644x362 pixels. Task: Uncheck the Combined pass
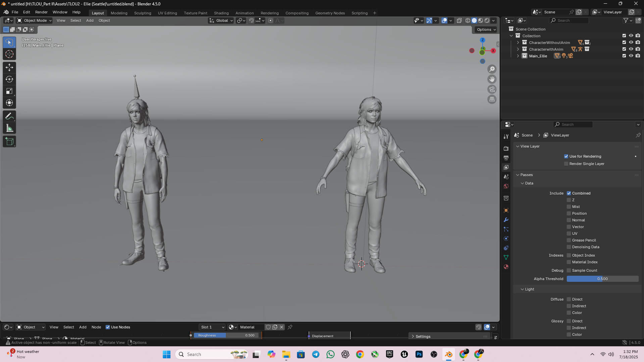tap(569, 193)
